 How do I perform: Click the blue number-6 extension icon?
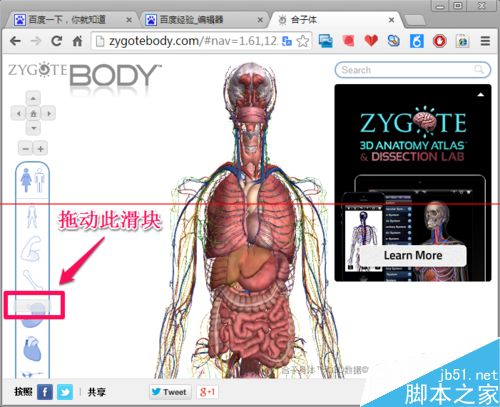pos(417,41)
